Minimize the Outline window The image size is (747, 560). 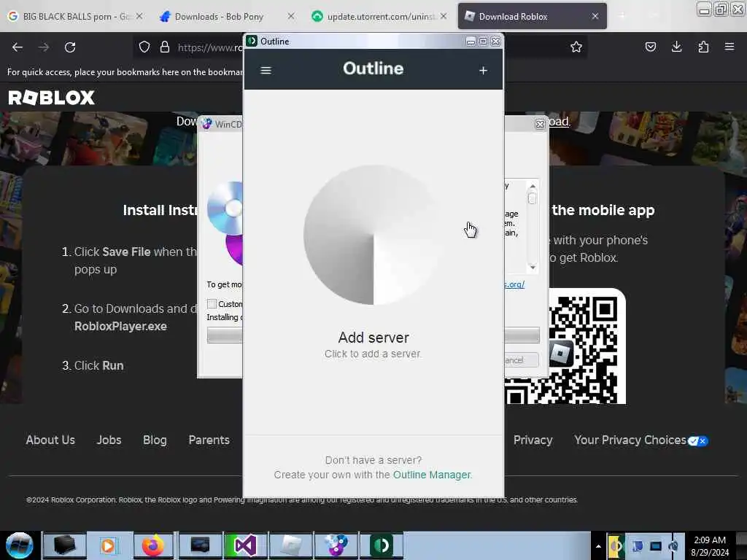coord(471,42)
